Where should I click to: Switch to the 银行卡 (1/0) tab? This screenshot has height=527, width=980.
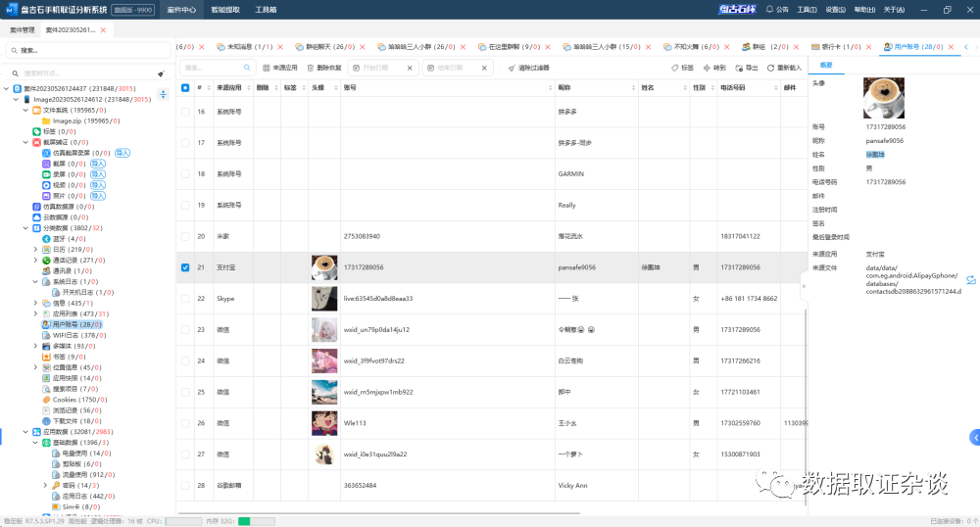[x=836, y=47]
